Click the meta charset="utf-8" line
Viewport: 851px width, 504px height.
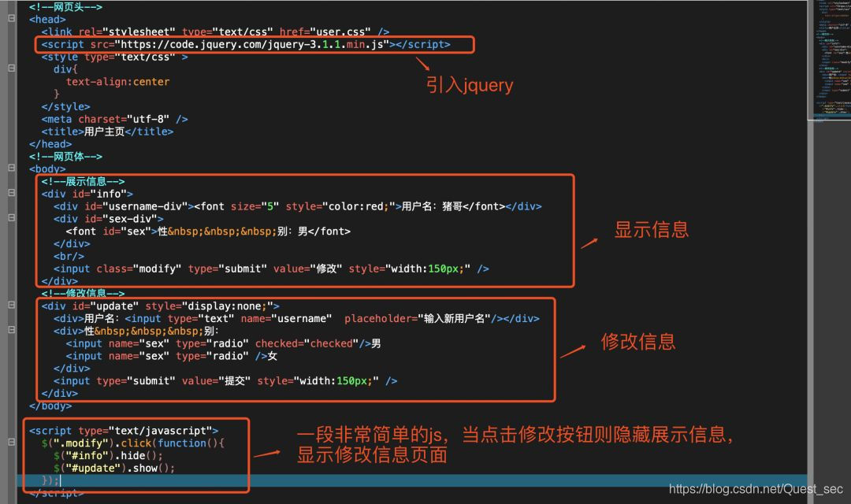(x=114, y=120)
